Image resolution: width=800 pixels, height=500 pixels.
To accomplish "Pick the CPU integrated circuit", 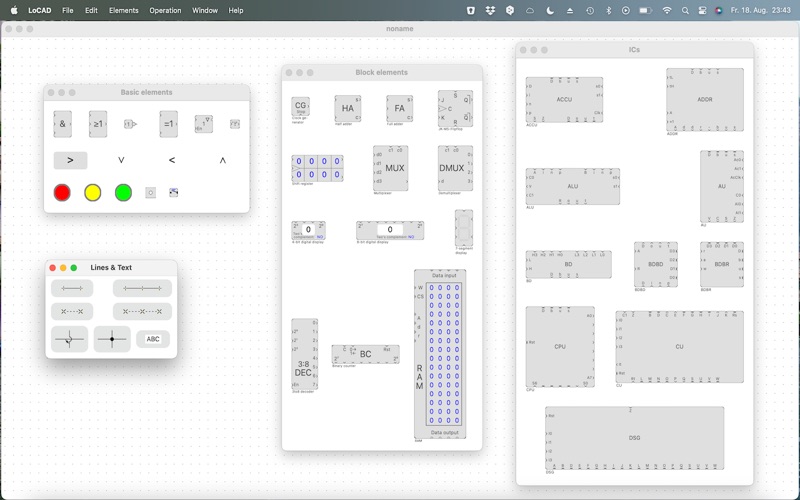I will [560, 347].
